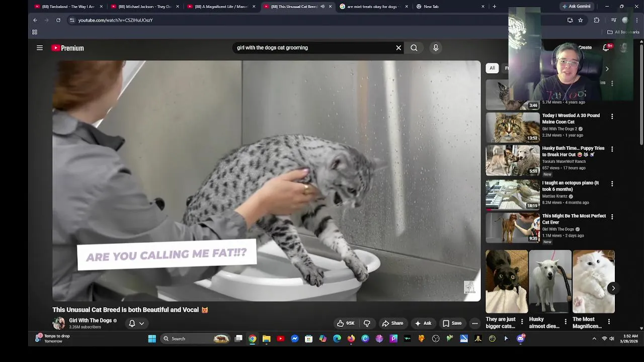Open 'Husky almost dies' short thumbnail
The image size is (644, 362).
(550, 282)
